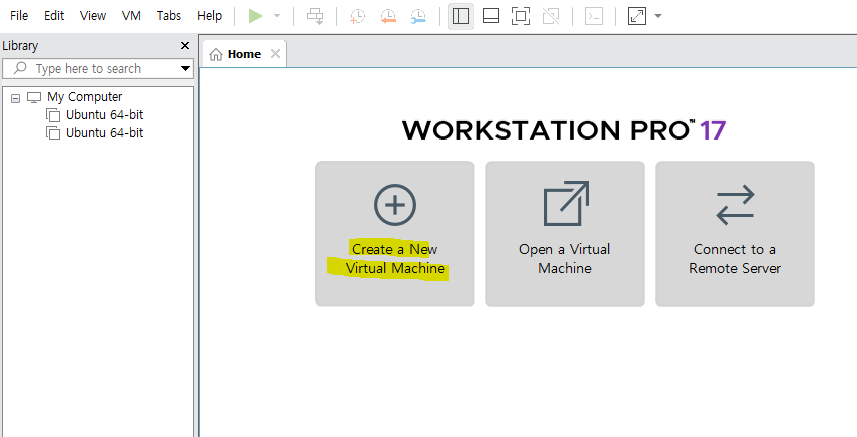Toggle the thumbnail bar view icon
Screen dimensions: 857x437
491,16
